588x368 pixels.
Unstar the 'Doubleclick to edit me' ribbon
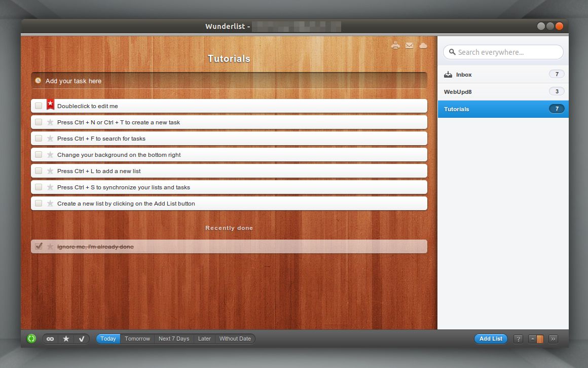(x=50, y=104)
